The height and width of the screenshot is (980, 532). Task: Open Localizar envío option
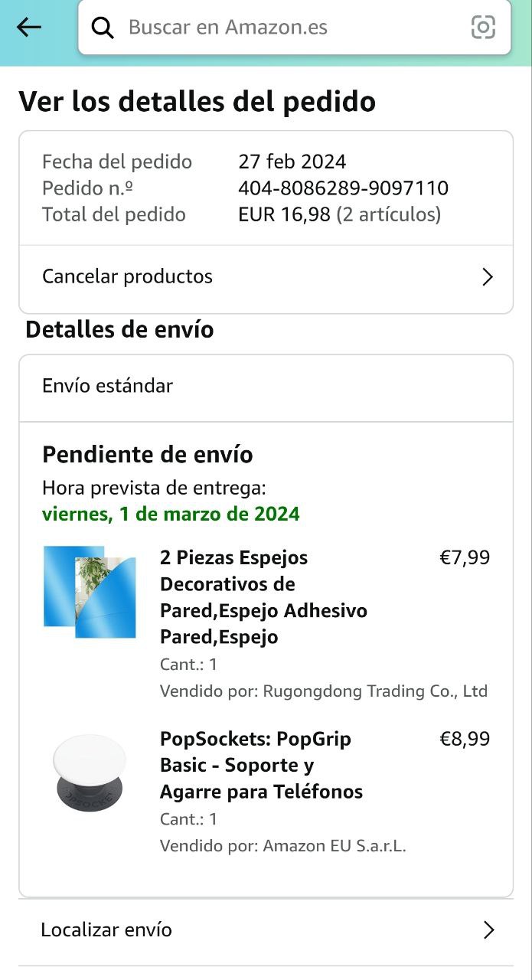pyautogui.click(x=106, y=930)
